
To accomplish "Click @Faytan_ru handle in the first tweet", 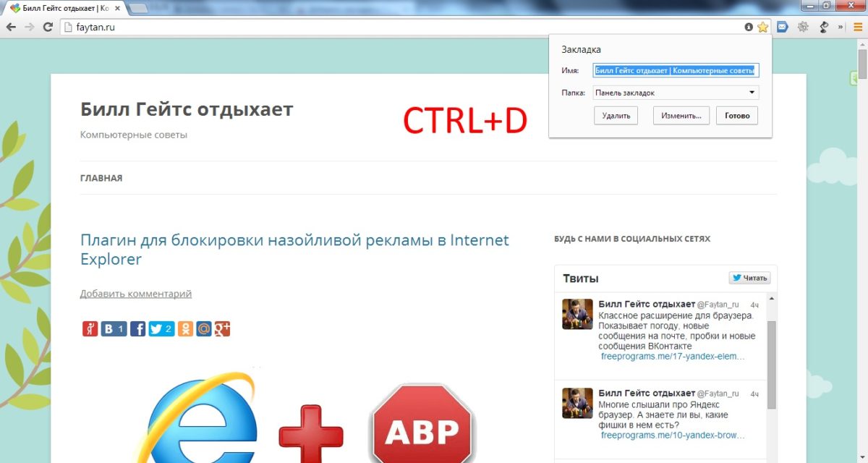I will [718, 305].
